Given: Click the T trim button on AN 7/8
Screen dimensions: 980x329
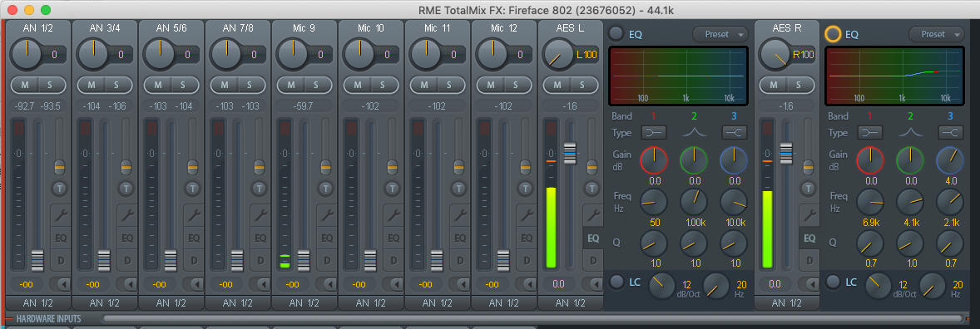Looking at the screenshot, I should point(260,188).
